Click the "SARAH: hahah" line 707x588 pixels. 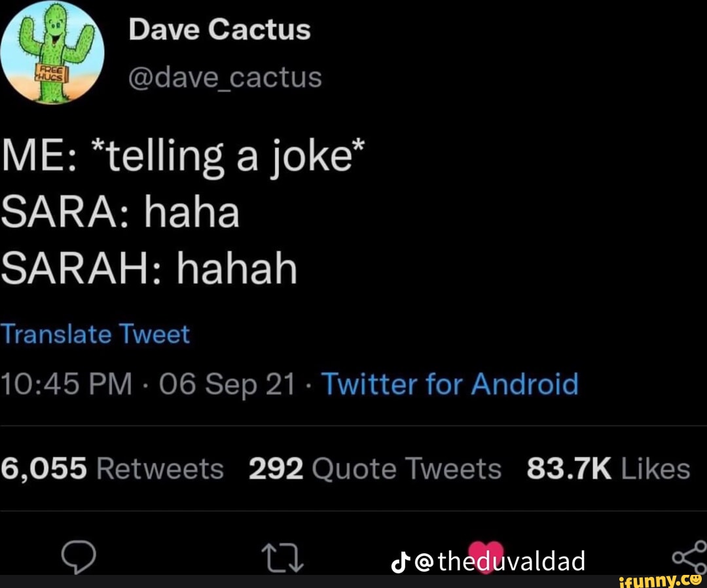tap(149, 268)
